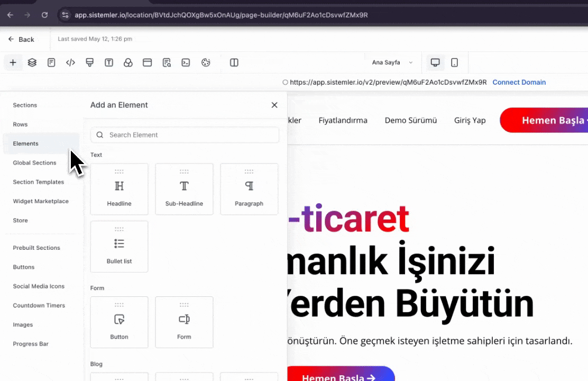Close the Add an Element panel
588x381 pixels.
coord(274,105)
